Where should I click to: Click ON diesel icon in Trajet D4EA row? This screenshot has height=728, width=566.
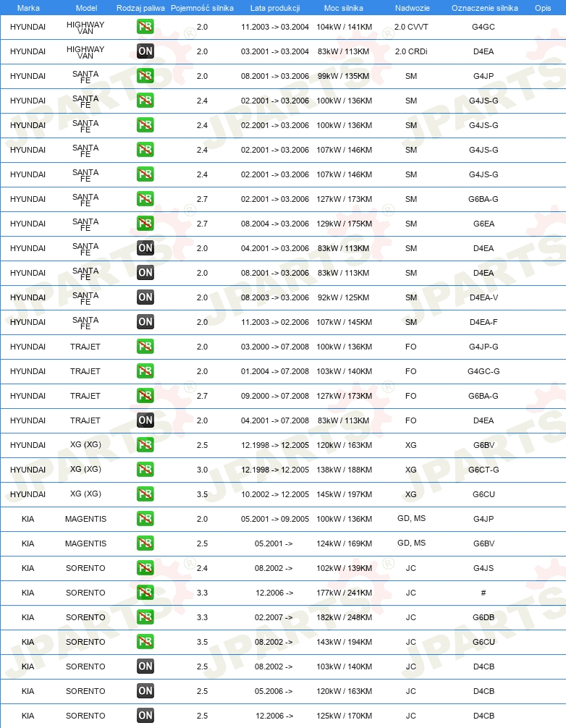pos(145,420)
